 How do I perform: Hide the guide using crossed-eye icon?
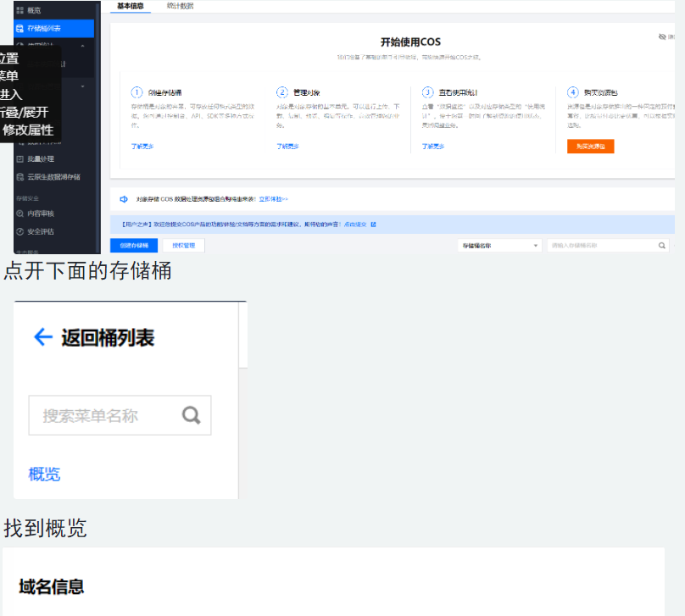click(662, 36)
